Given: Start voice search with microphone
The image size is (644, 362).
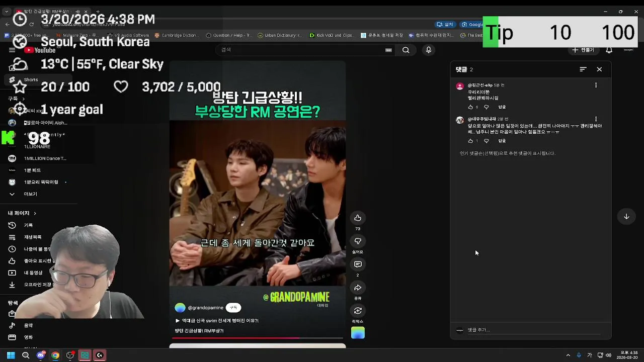Looking at the screenshot, I should click(x=429, y=50).
